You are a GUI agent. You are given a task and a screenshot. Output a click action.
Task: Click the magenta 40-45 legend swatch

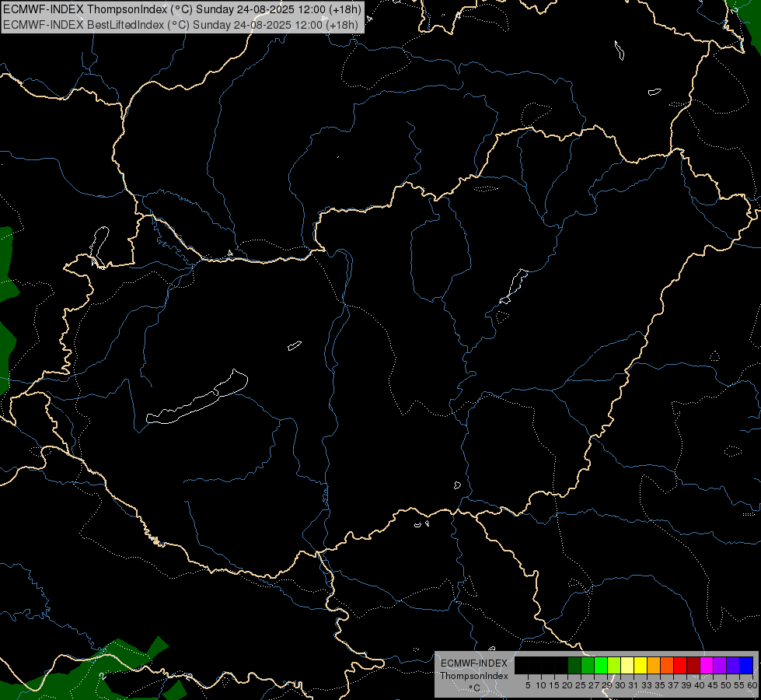tap(706, 665)
